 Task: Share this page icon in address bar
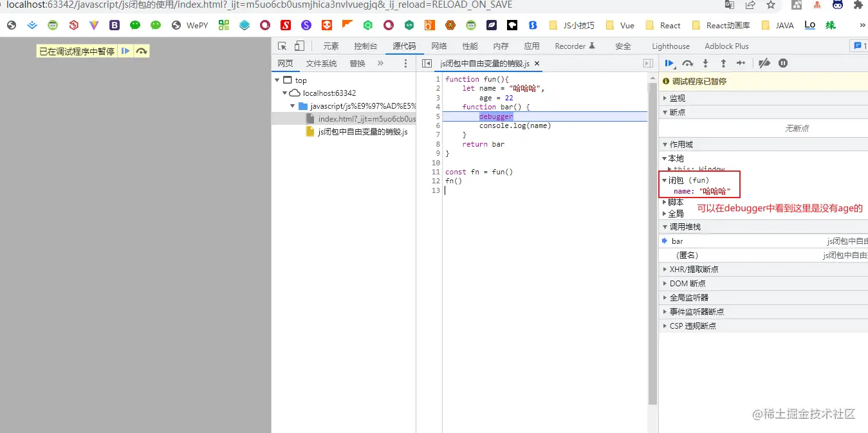pos(750,5)
